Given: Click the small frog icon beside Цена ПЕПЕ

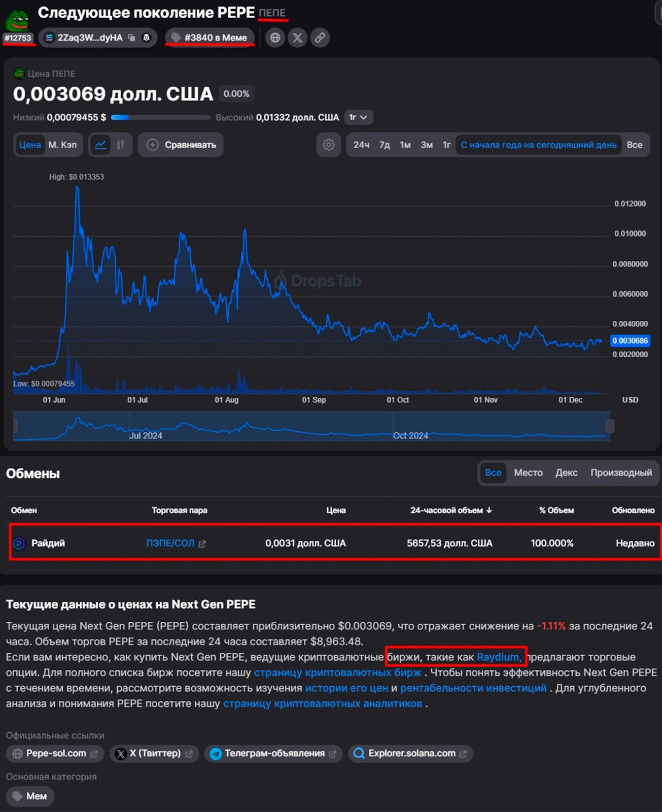Looking at the screenshot, I should [x=19, y=74].
